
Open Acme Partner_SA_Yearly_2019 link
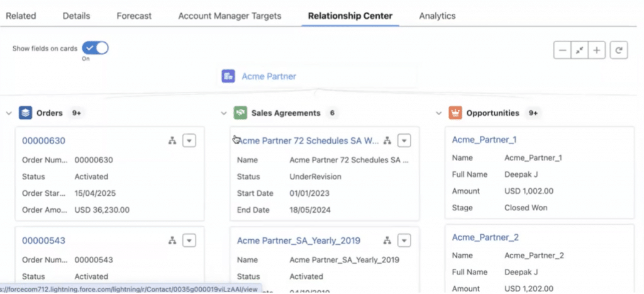(x=299, y=240)
